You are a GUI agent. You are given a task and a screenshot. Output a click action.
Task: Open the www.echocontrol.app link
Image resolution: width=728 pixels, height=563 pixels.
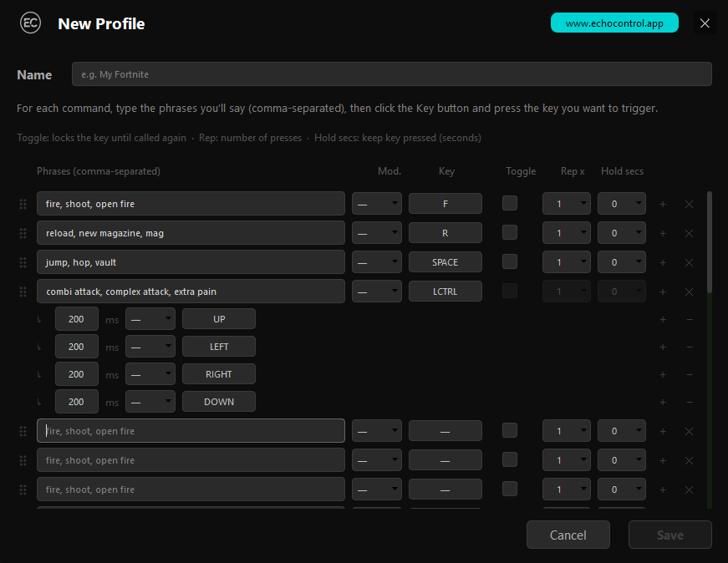coord(614,23)
